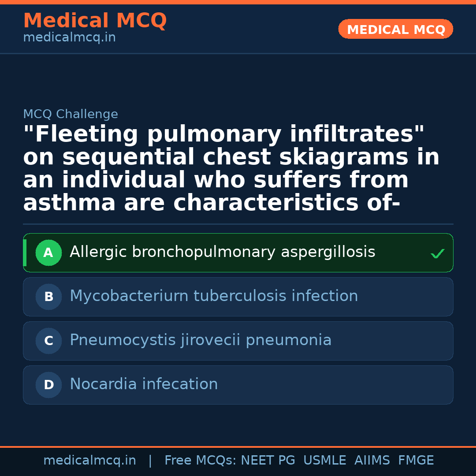Open medicalmcq.in link below header title
476x476 pixels.
[x=69, y=38]
